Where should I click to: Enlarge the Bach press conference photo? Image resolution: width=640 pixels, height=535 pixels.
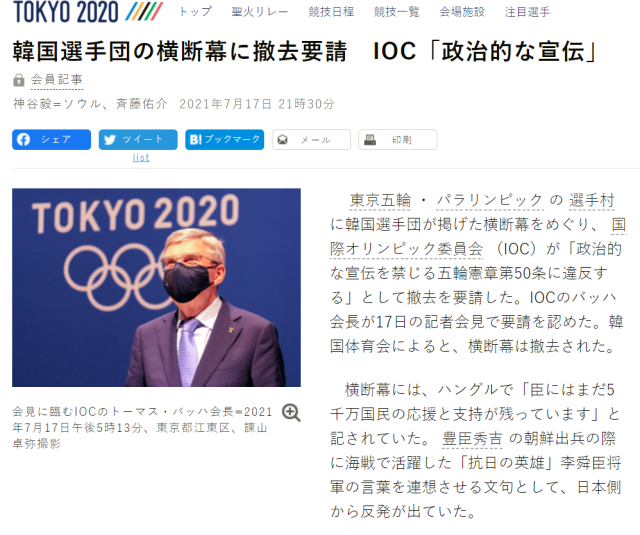pyautogui.click(x=156, y=287)
